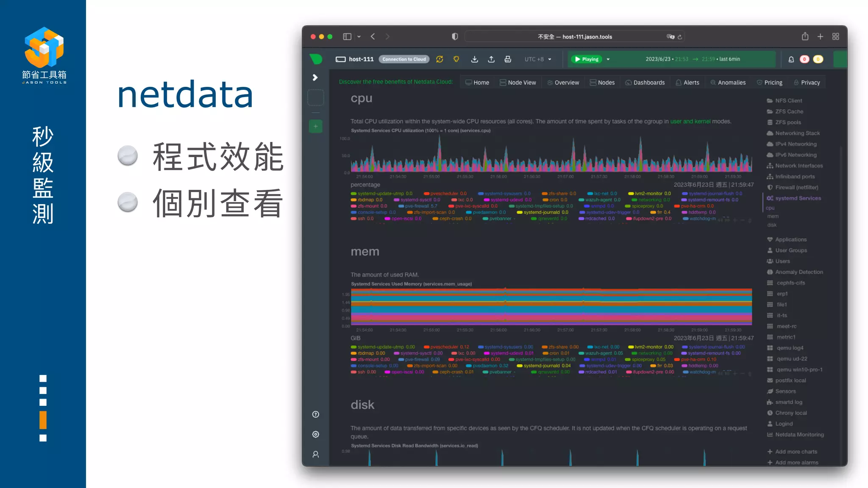Open the Anomalies tab

click(x=728, y=83)
